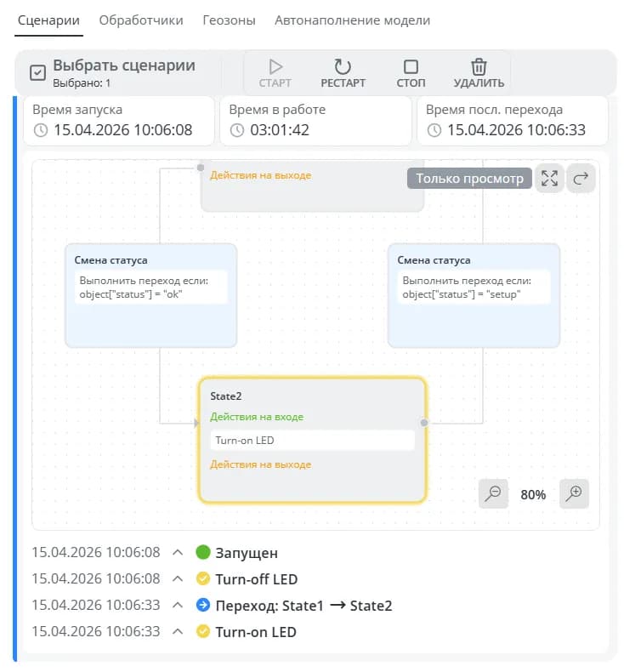Collapse the Turn-on LED log entry chevron

pos(178,632)
